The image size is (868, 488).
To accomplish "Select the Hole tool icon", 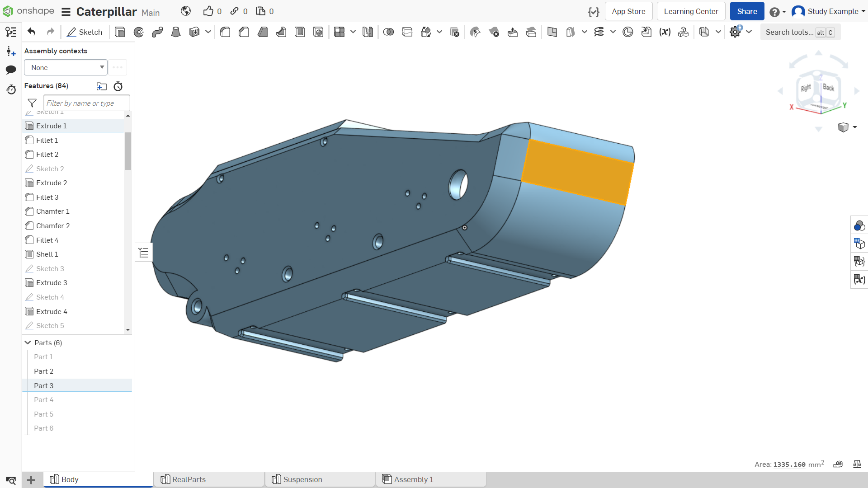I will point(318,32).
